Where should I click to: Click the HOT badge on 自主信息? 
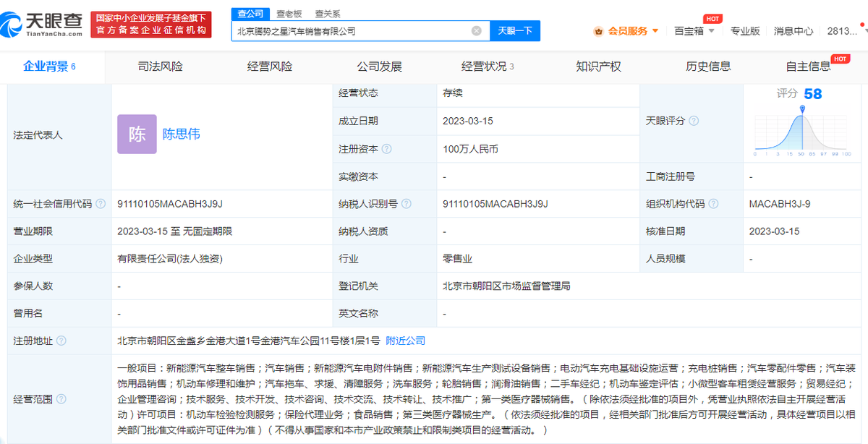click(840, 59)
